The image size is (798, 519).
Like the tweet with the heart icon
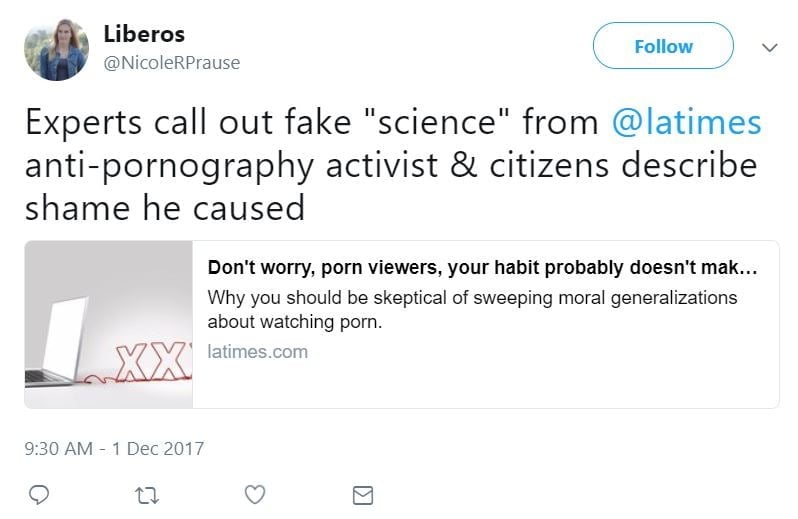click(x=255, y=495)
